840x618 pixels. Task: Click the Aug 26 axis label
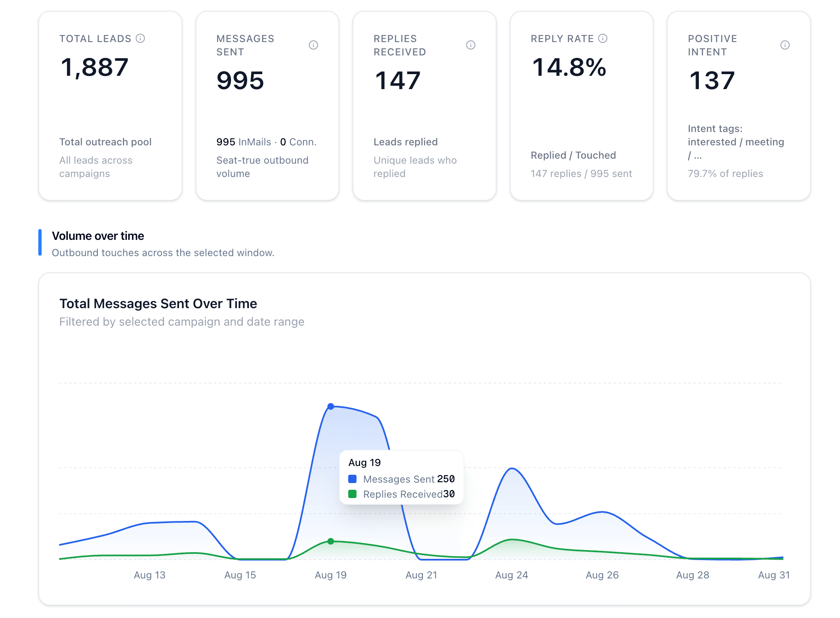[x=602, y=575]
